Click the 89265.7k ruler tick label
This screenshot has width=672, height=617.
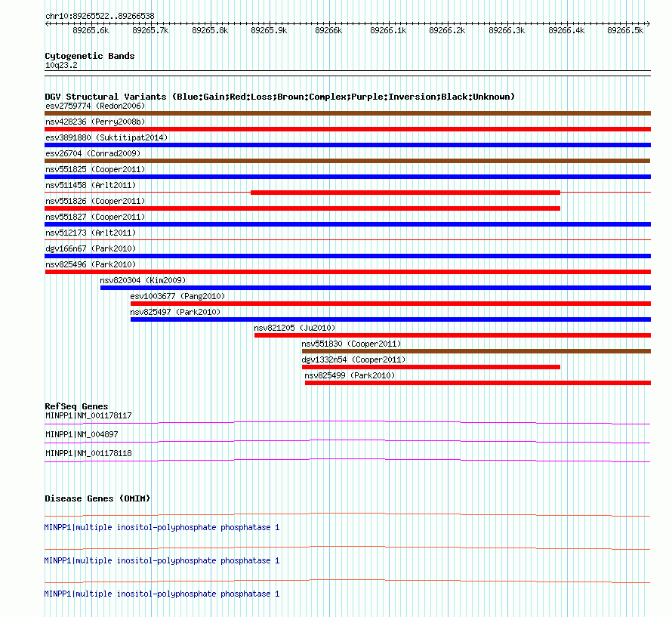pyautogui.click(x=150, y=30)
